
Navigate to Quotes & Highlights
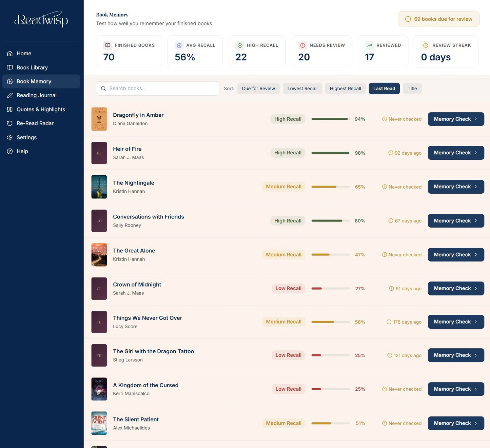41,109
